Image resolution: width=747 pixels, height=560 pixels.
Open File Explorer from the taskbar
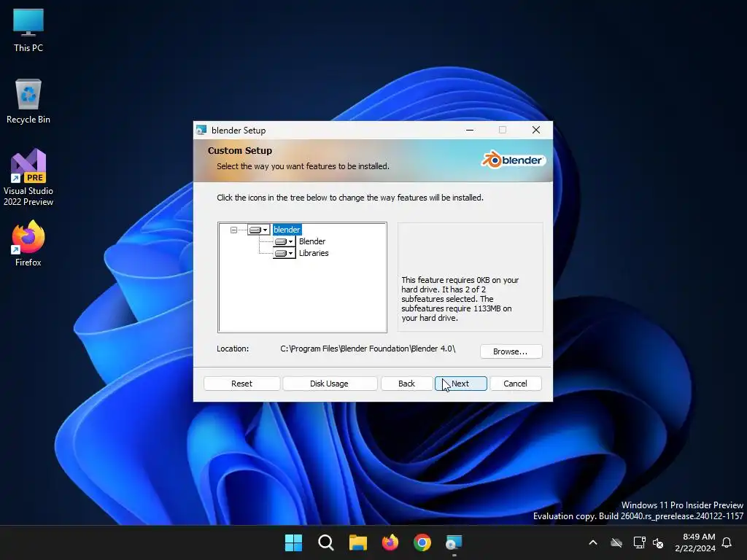[x=357, y=542]
